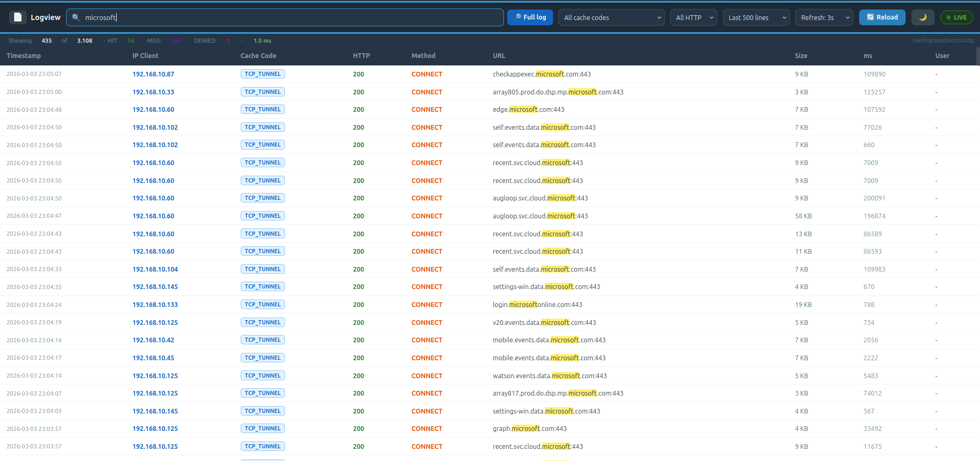Sort by the Size column header
This screenshot has width=980, height=461.
pos(801,55)
